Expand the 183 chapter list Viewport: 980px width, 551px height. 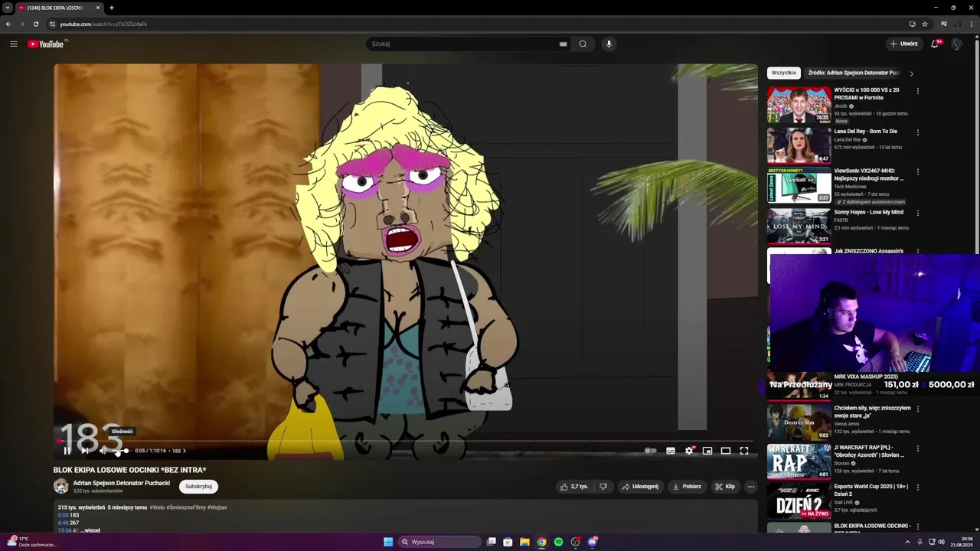(179, 451)
